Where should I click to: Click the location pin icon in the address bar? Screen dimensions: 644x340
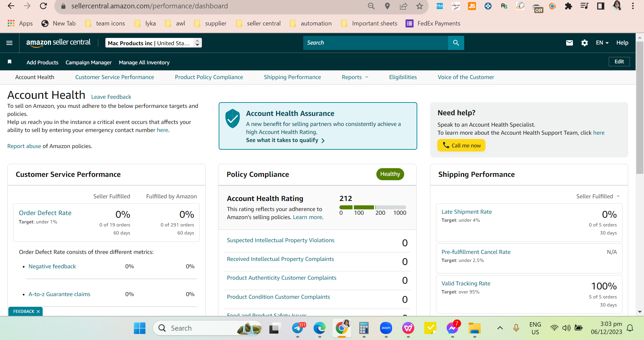(387, 6)
